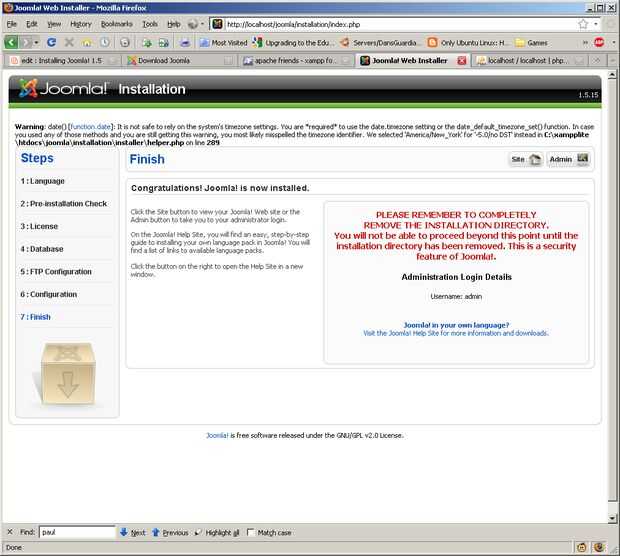Click the Find text field containing 'paul'
This screenshot has width=620, height=556.
[77, 532]
